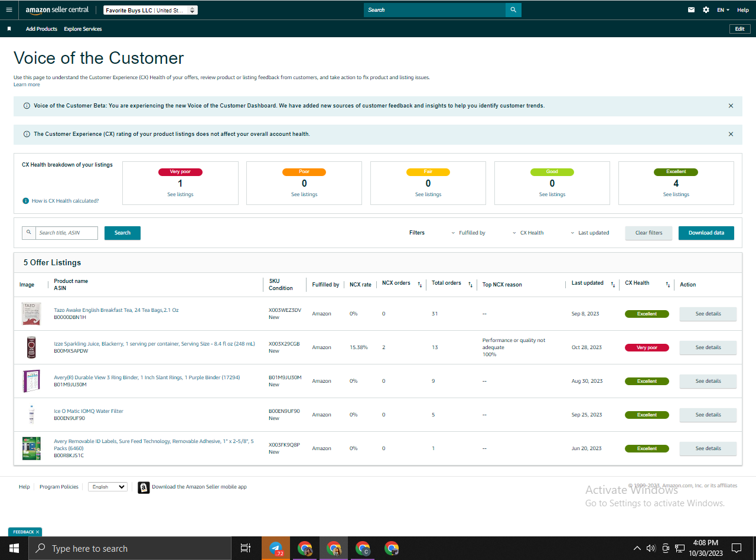Screen dimensions: 756x560
Task: Open Ice O Matic IOMQ Water Filter link
Action: tap(89, 411)
